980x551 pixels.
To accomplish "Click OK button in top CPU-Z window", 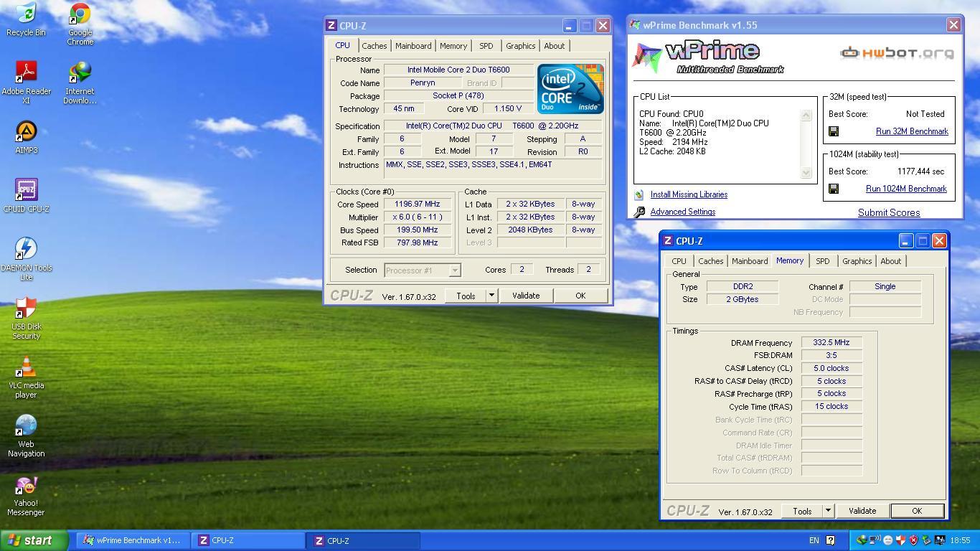I will pos(580,296).
